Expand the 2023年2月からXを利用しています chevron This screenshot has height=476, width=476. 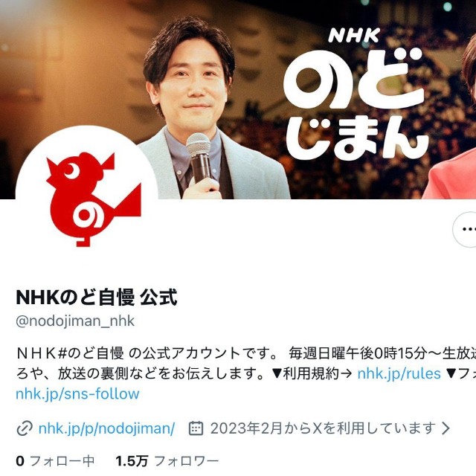[446, 428]
